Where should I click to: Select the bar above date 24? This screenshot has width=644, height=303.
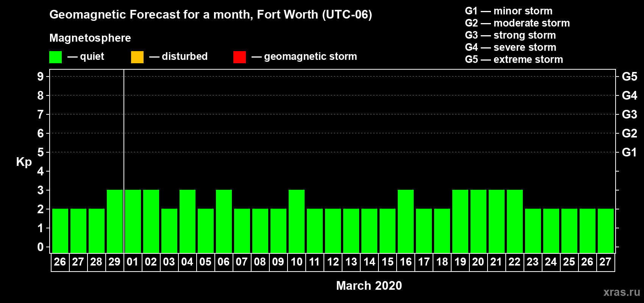tap(551, 231)
